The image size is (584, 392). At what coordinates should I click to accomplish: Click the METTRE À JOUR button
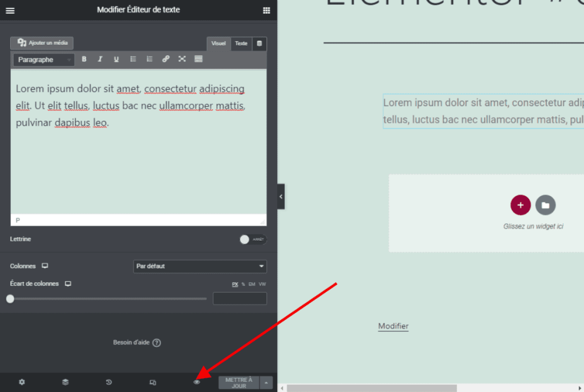[x=239, y=382]
